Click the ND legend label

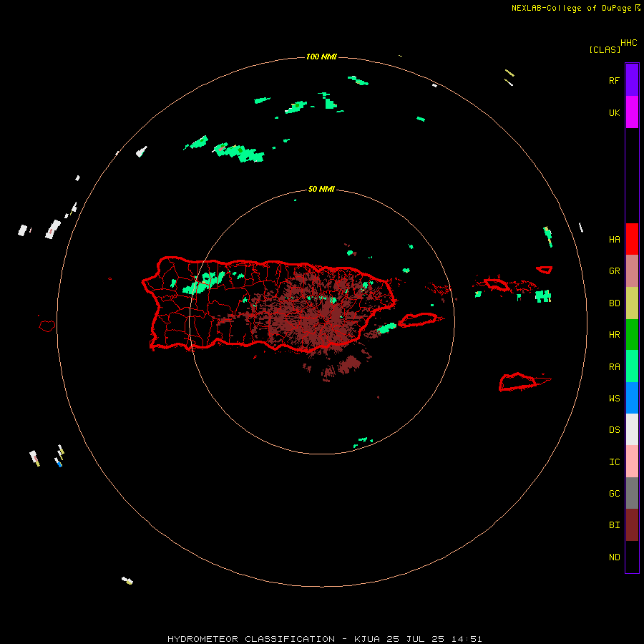[x=614, y=557]
